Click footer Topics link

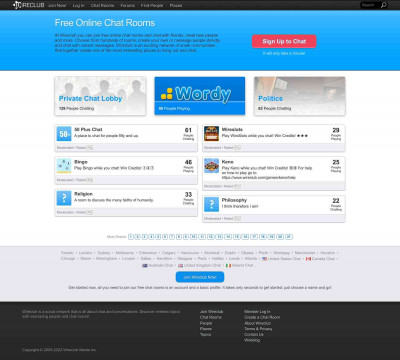(x=205, y=334)
